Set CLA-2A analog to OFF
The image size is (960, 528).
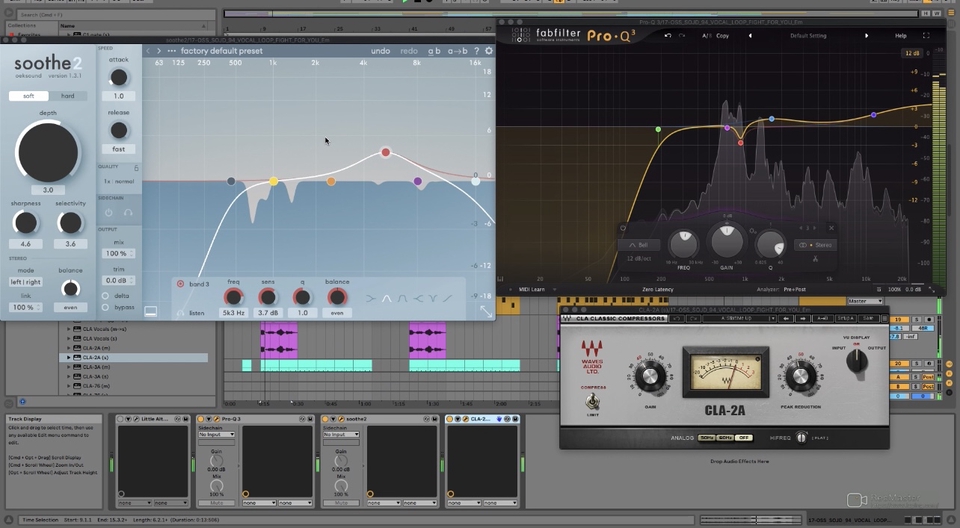(744, 438)
